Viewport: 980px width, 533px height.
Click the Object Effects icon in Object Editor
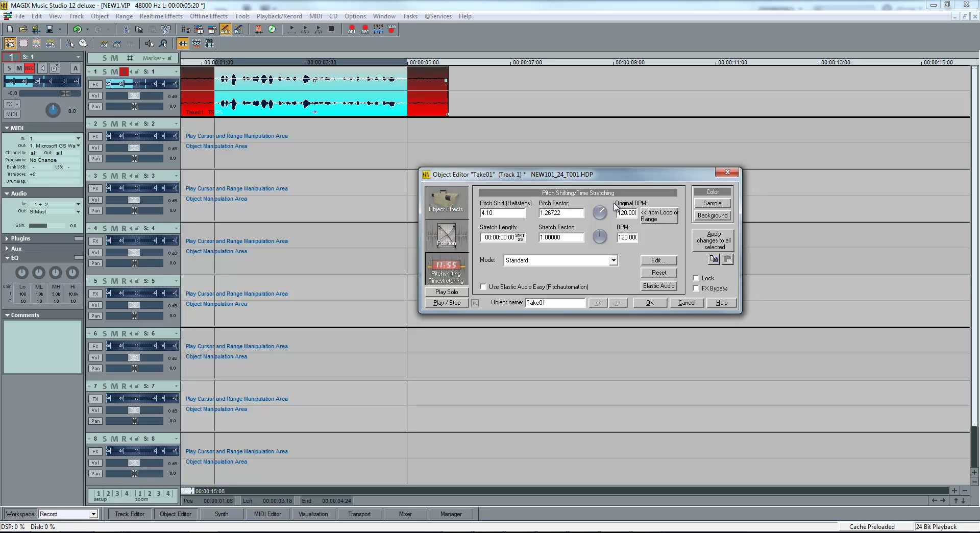pos(447,202)
